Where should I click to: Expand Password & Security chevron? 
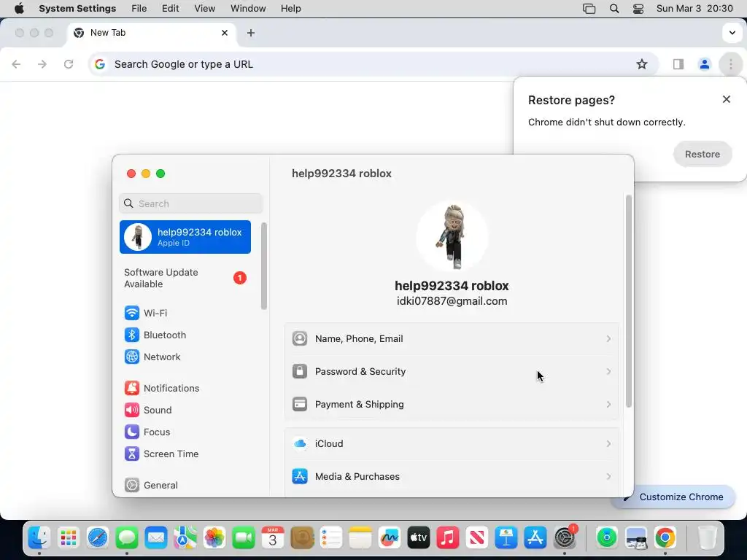click(608, 371)
